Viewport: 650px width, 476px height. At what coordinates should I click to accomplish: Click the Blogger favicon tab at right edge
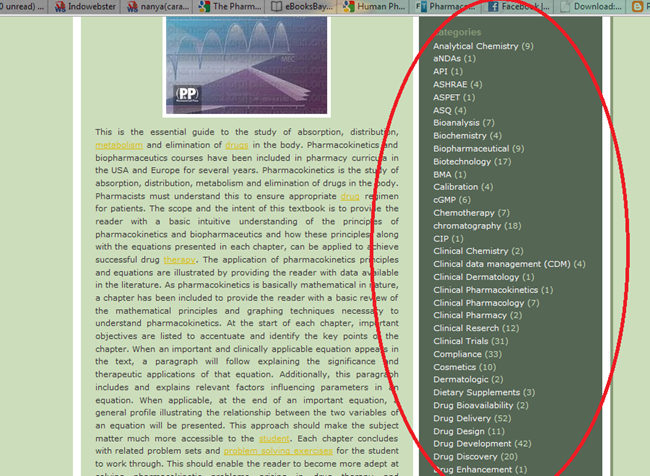point(638,7)
